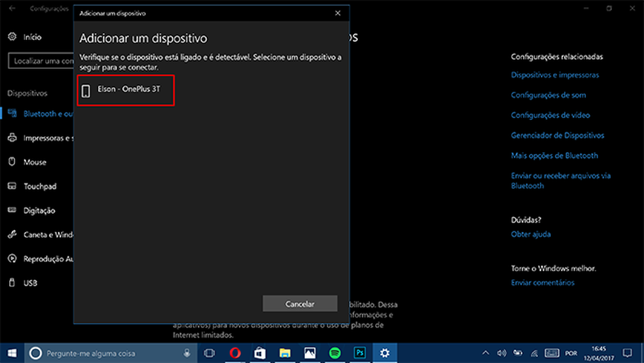This screenshot has width=644, height=363.
Task: Click the autoplay icon in sidebar
Action: coord(12,259)
